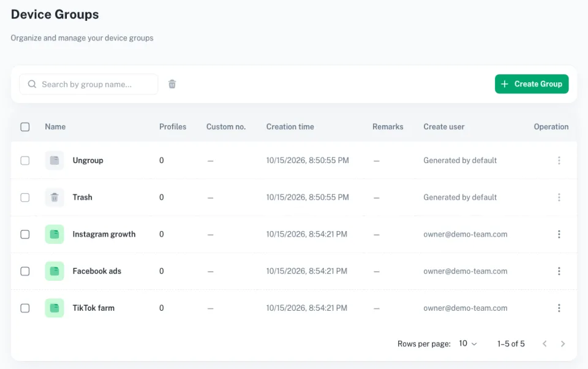The image size is (588, 369).
Task: Focus the search by group name field
Action: coord(88,84)
